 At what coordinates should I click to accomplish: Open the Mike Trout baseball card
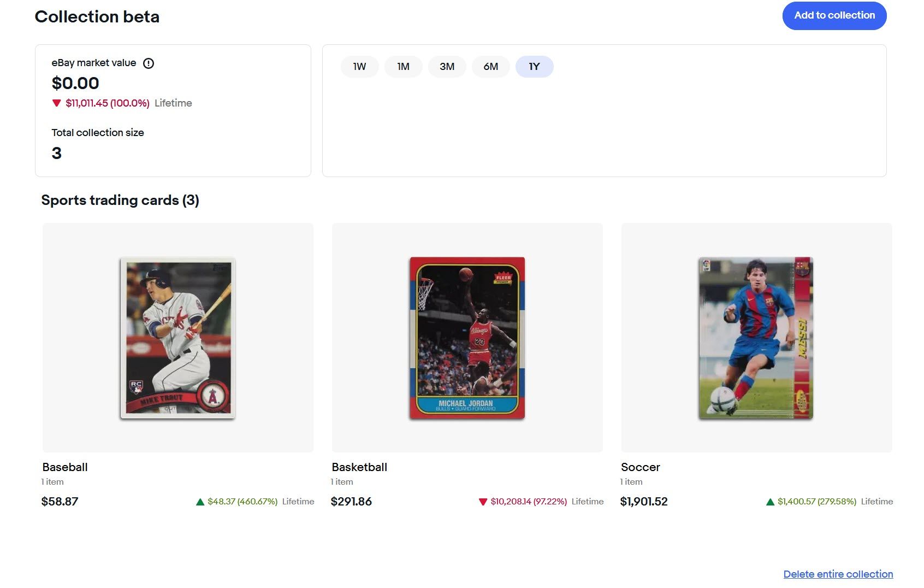tap(177, 338)
